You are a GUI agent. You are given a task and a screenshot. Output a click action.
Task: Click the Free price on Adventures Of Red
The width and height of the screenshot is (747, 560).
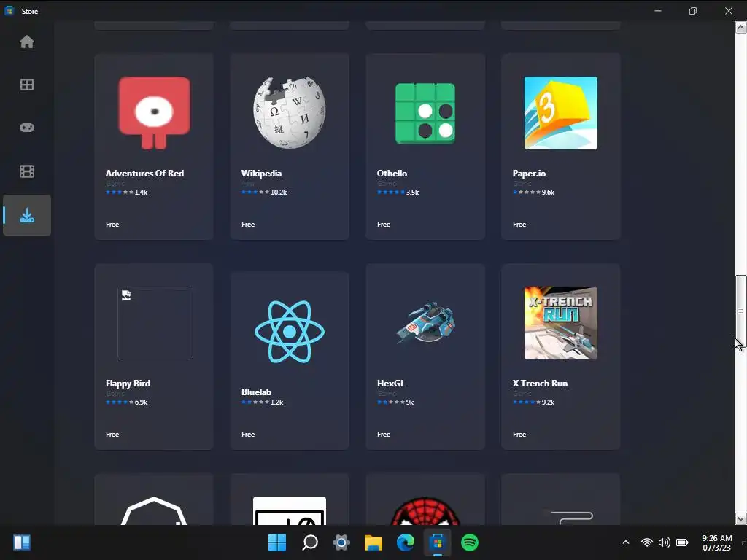pos(112,225)
